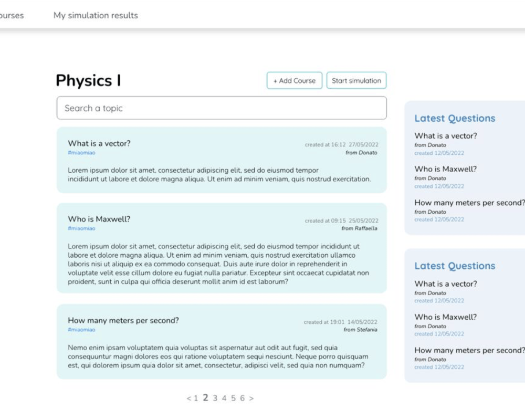Click the upper "Latest Questions" panel heading
The width and height of the screenshot is (525, 420).
click(x=455, y=118)
